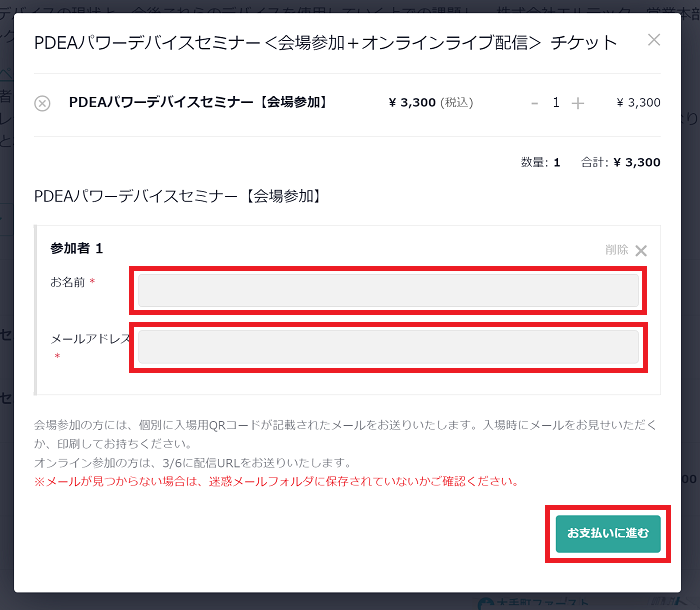This screenshot has height=610, width=700.
Task: Click the 参加者 1 heading
Action: (x=76, y=248)
